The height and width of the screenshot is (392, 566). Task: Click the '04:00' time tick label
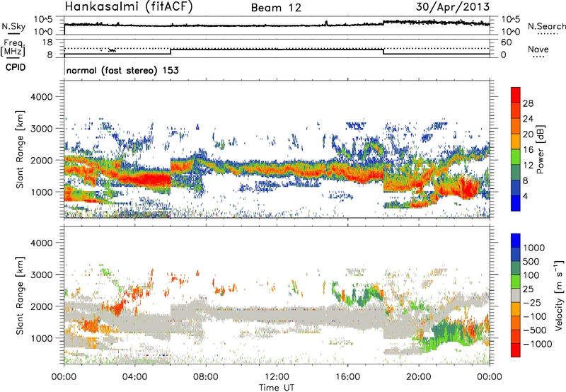(134, 377)
